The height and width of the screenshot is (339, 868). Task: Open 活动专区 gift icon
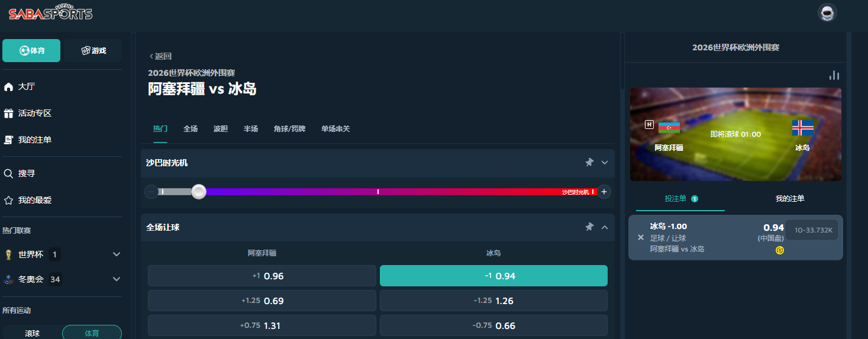(x=9, y=113)
